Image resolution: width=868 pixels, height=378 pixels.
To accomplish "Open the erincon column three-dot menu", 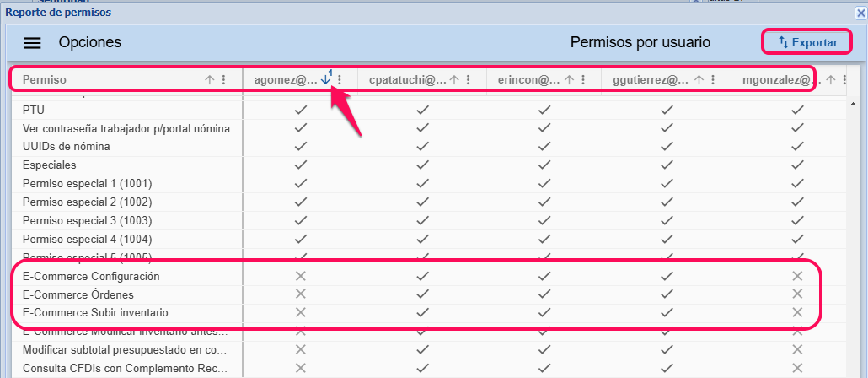I will point(582,80).
